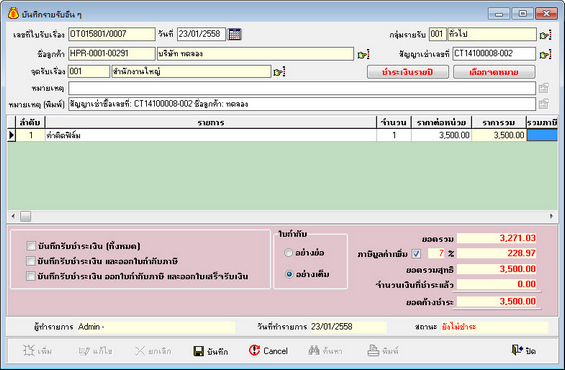
Task: Click the จุดรับเรื่อง code field 001
Action: (x=89, y=71)
